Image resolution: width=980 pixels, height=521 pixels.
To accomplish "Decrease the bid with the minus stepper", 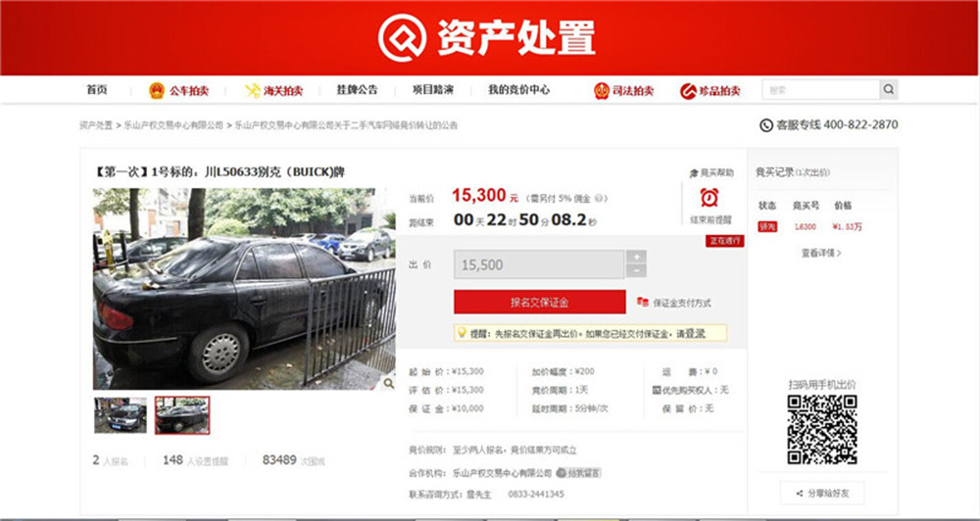I will click(x=636, y=271).
